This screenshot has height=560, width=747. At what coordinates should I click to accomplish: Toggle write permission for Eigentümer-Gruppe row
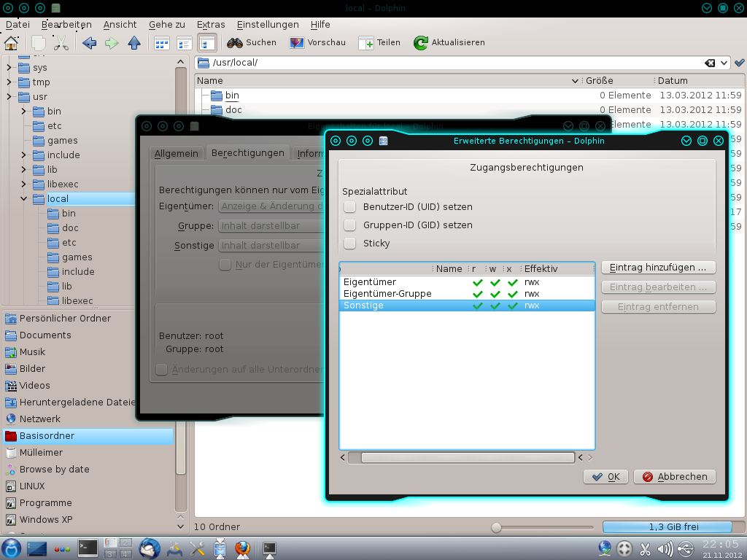coord(495,295)
